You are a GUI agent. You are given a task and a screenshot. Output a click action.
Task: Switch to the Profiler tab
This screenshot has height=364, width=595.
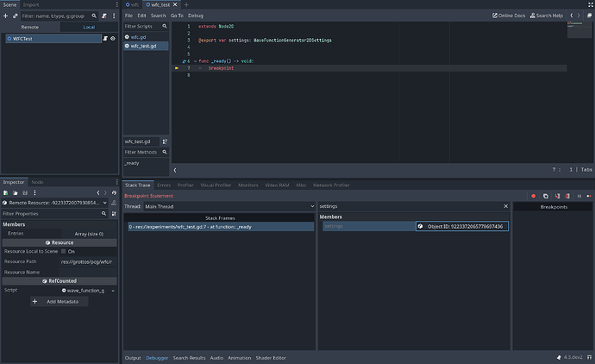coord(185,185)
